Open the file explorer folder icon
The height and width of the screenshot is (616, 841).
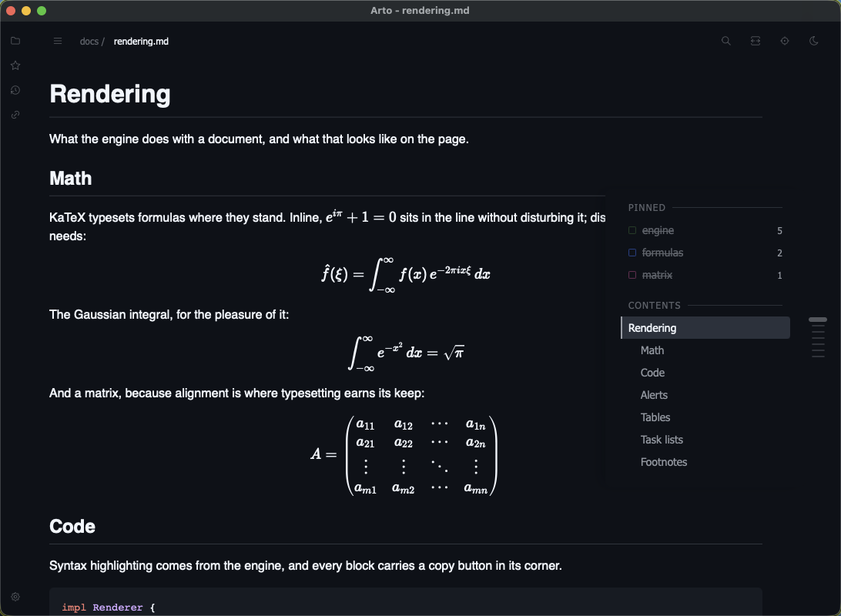tap(15, 41)
